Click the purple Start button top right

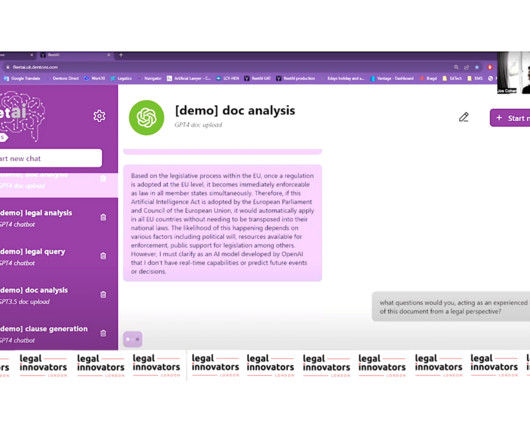coord(510,118)
